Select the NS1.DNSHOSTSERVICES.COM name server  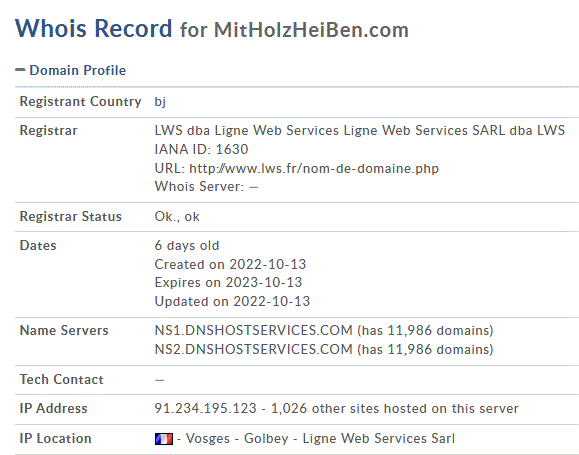point(253,331)
